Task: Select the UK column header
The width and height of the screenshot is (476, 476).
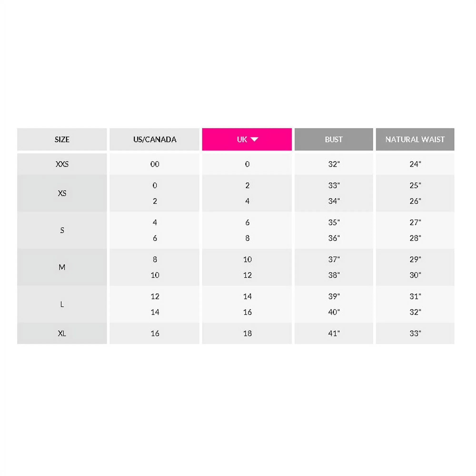Action: pyautogui.click(x=242, y=139)
